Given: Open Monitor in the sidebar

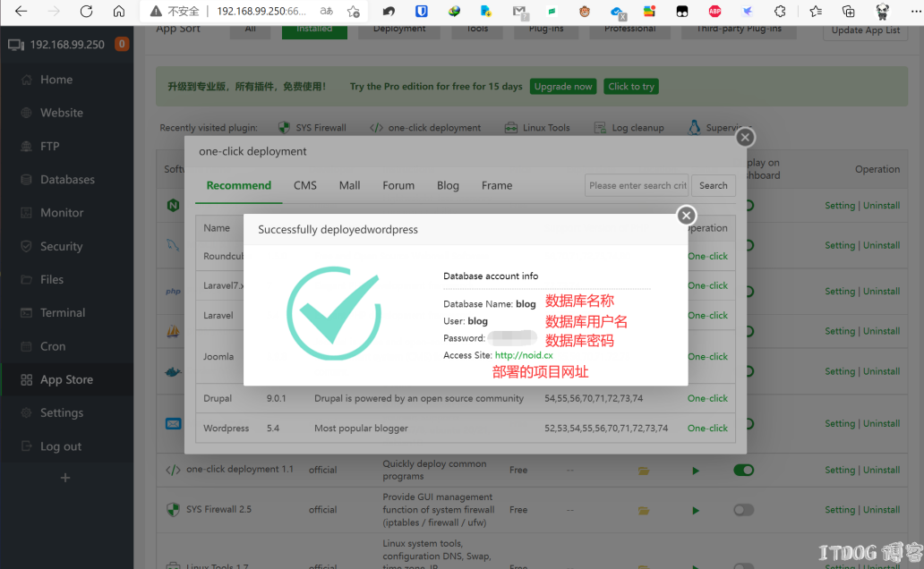Looking at the screenshot, I should coord(61,213).
